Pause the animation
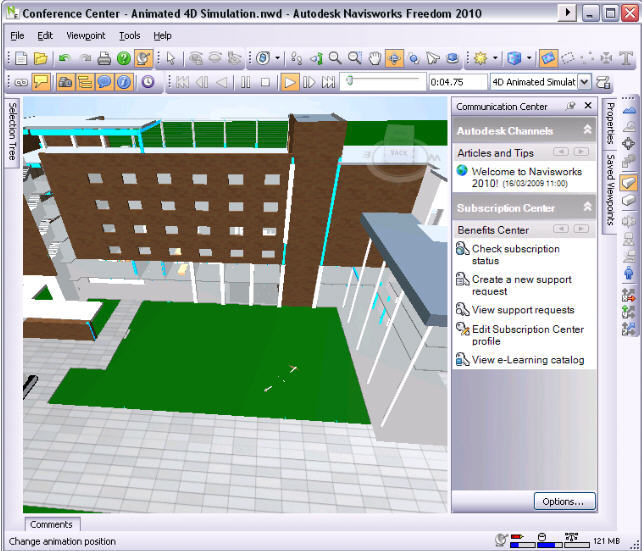The height and width of the screenshot is (551, 642). (246, 82)
